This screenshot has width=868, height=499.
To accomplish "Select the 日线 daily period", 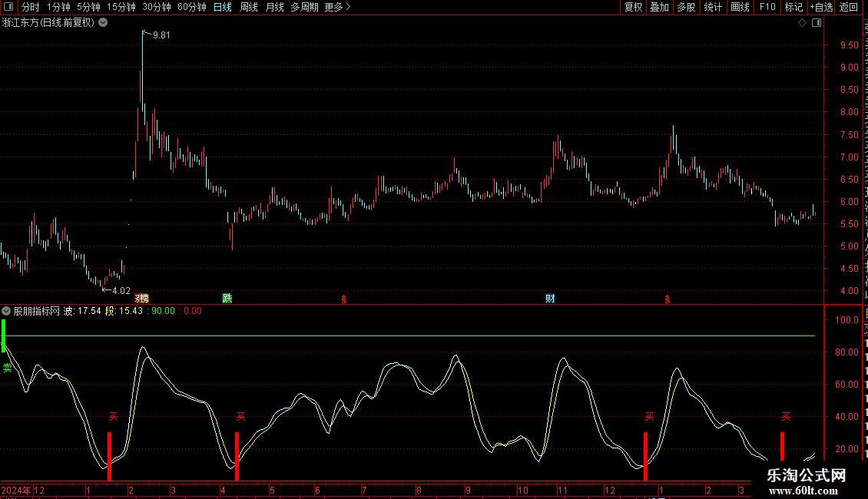I will point(223,7).
